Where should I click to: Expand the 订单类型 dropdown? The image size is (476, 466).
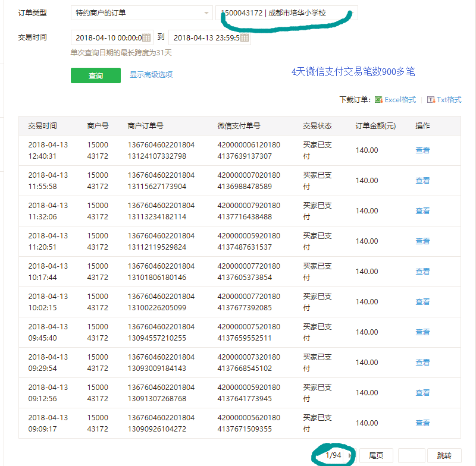point(142,12)
